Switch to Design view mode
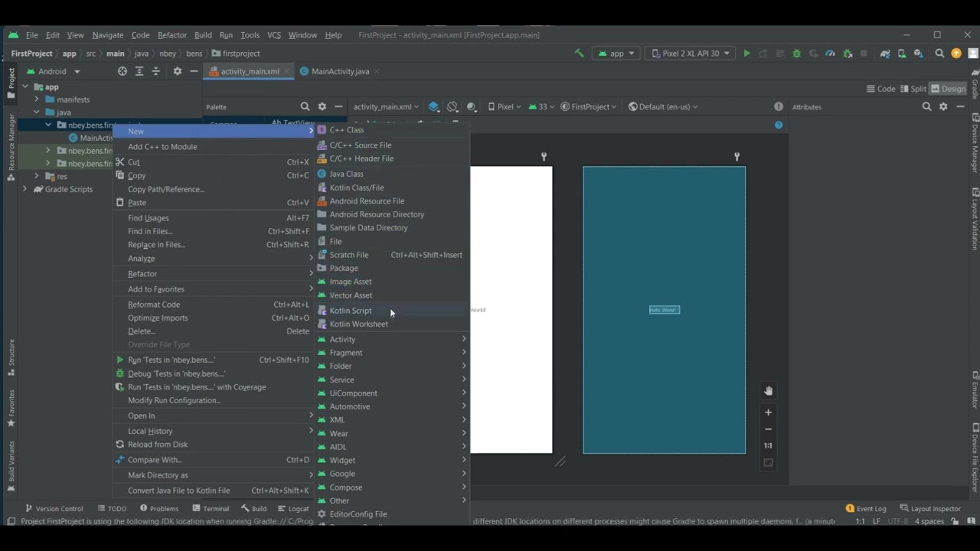Viewport: 980px width, 551px height. tap(949, 89)
